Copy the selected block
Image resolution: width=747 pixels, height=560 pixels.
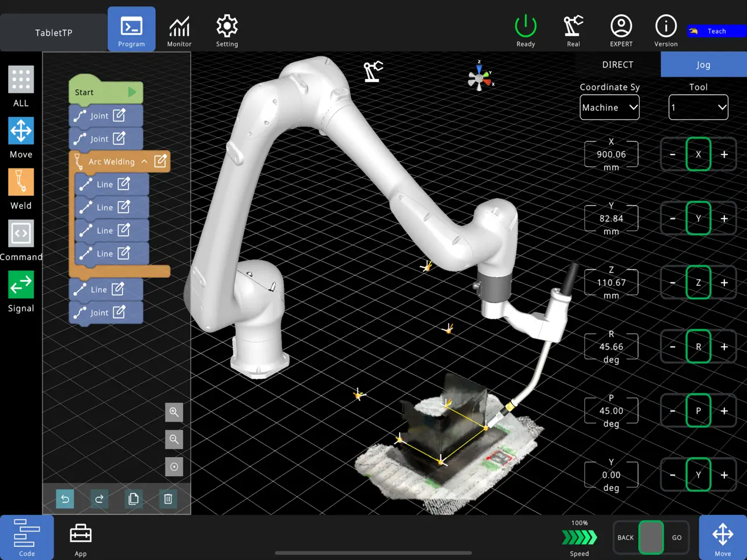(134, 499)
